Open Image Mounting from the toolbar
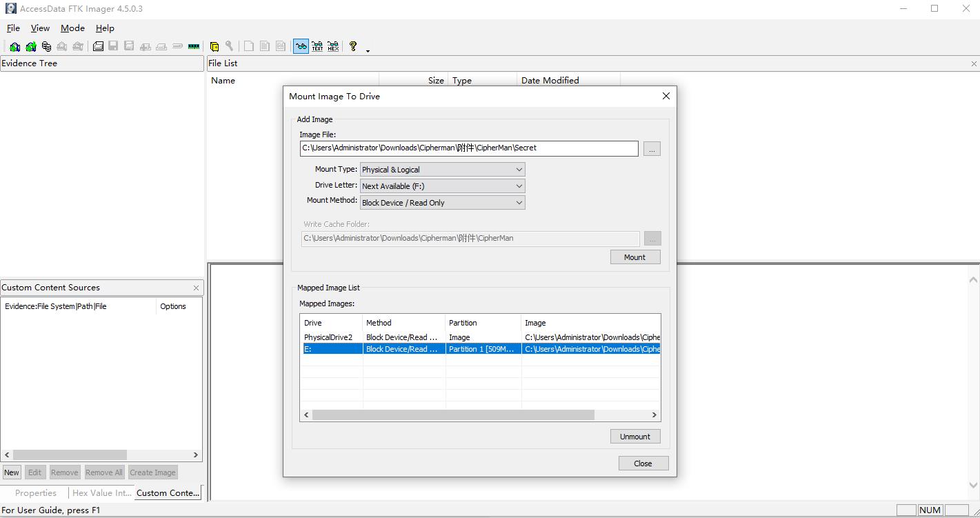Image resolution: width=980 pixels, height=518 pixels. coord(46,46)
